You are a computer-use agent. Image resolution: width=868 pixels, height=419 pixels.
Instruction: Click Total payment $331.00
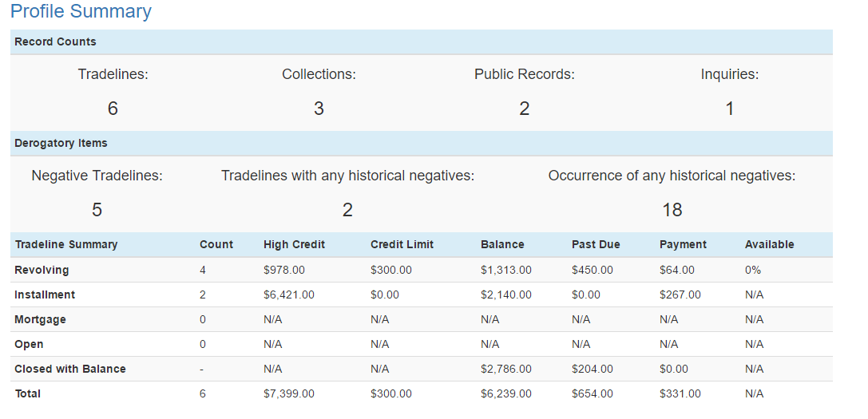tap(680, 393)
